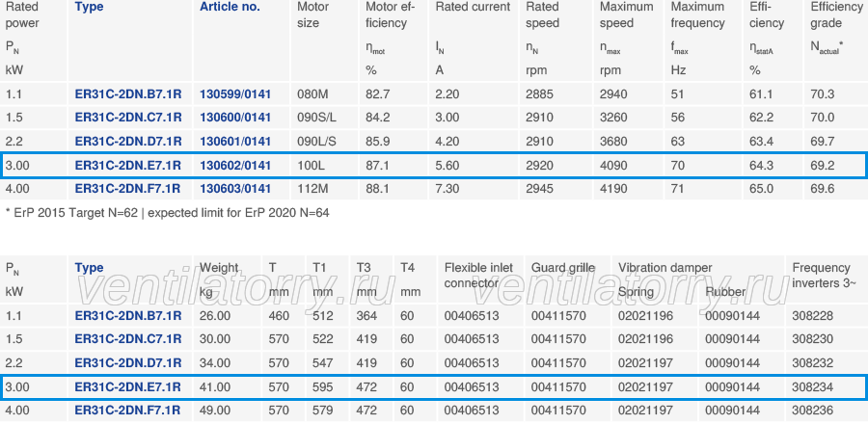Click ER31C-2DN.E7.1R in the weight table
The image size is (868, 424).
tap(128, 386)
